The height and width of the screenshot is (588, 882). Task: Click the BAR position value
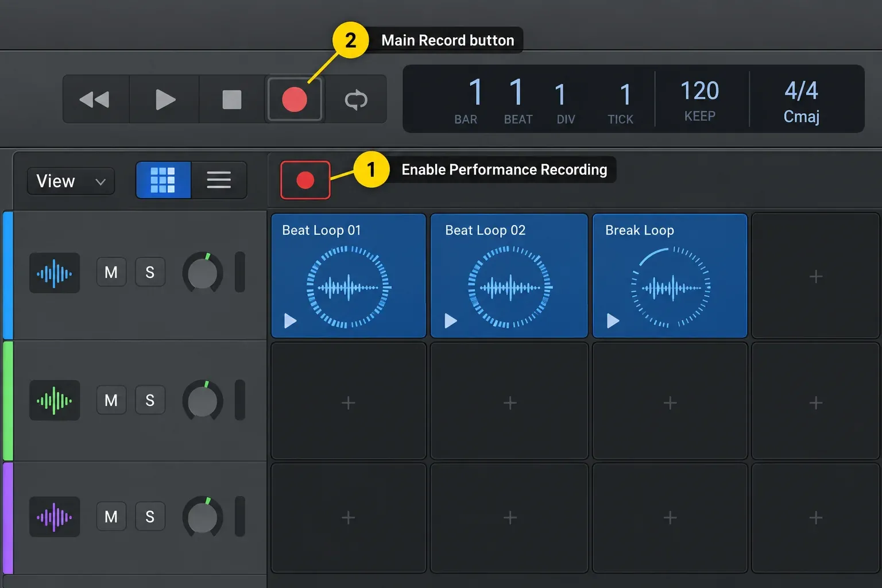pyautogui.click(x=475, y=92)
